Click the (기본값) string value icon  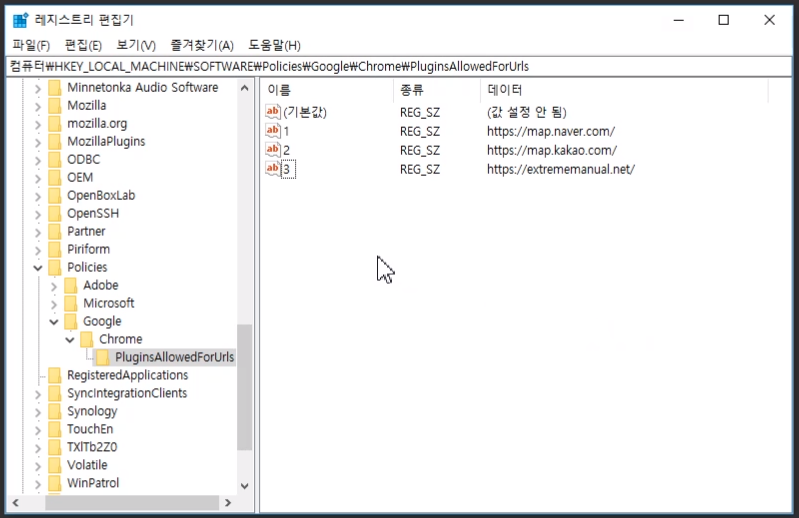273,112
